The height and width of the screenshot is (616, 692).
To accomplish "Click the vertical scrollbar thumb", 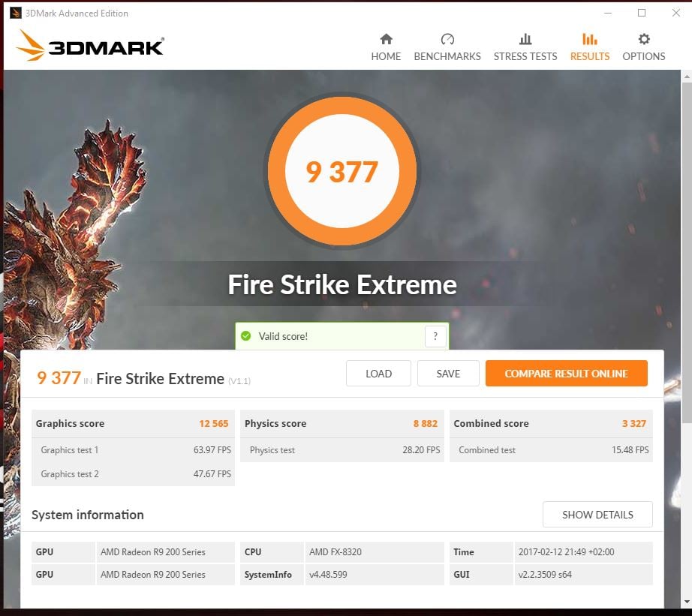I will coord(687,252).
